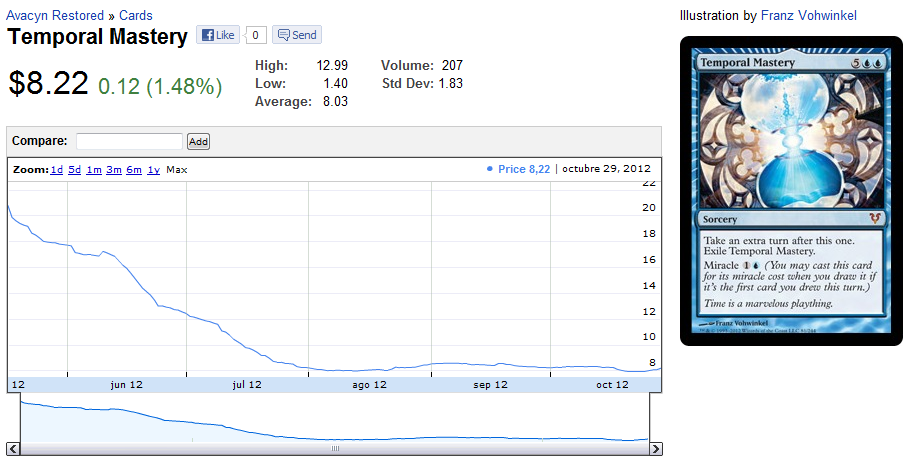Set chart zoom to 1y
This screenshot has height=466, width=911.
pos(153,170)
